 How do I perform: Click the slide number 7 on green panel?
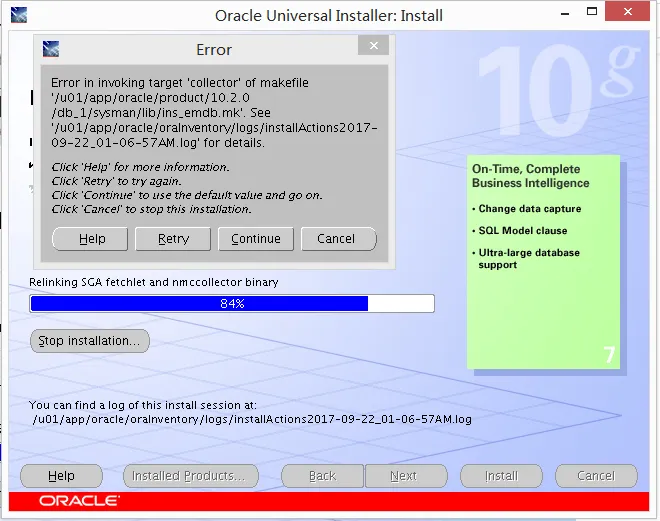pos(609,354)
